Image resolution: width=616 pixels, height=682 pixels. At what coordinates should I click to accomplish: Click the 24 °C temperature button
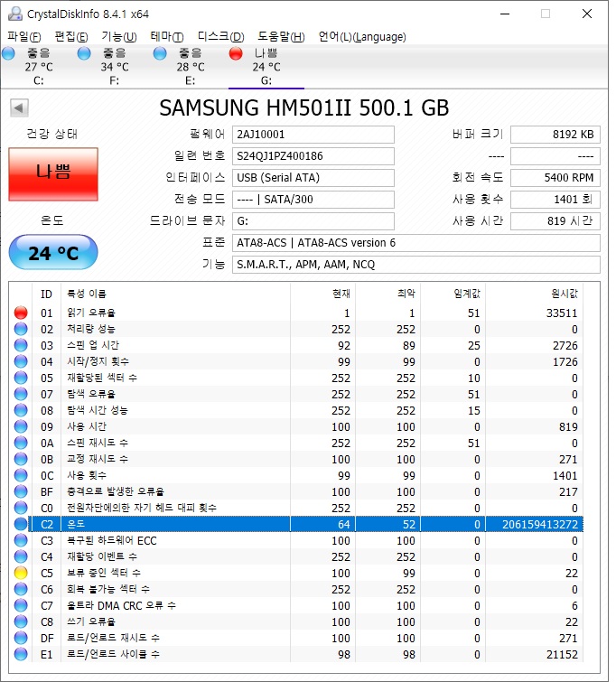pyautogui.click(x=53, y=252)
